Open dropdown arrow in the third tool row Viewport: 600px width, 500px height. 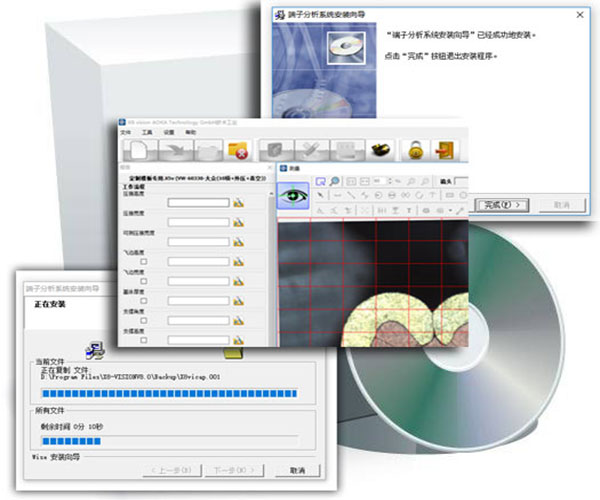pyautogui.click(x=450, y=210)
